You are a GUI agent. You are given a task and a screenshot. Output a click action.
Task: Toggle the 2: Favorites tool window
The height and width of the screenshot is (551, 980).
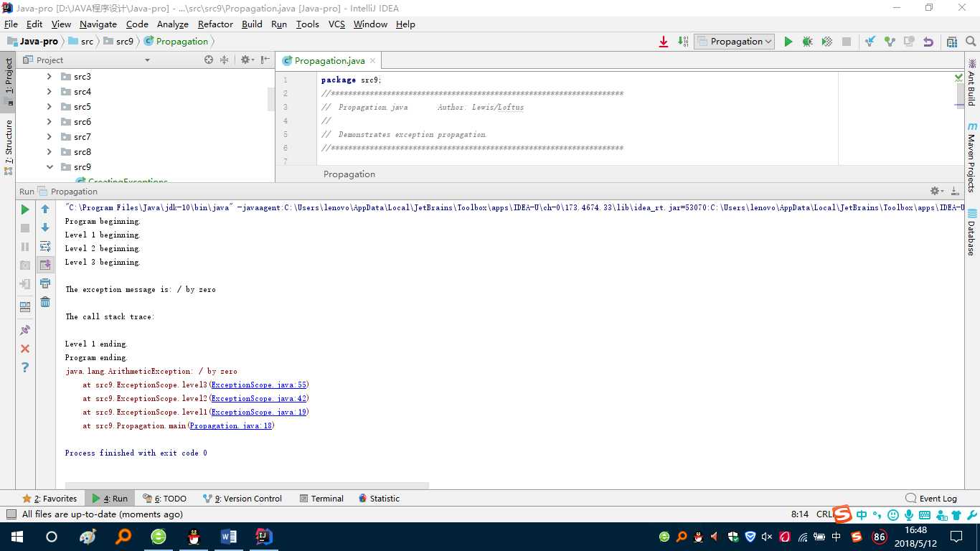50,499
